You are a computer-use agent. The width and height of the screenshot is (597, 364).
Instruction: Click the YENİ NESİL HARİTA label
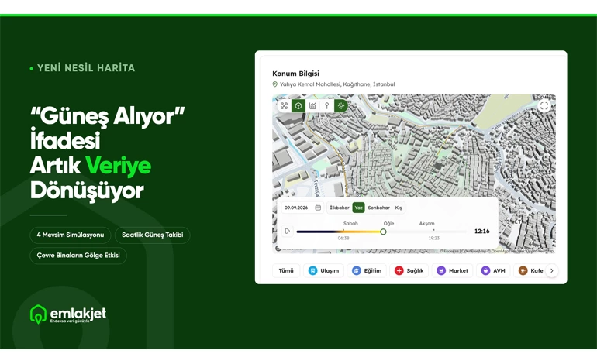[86, 68]
